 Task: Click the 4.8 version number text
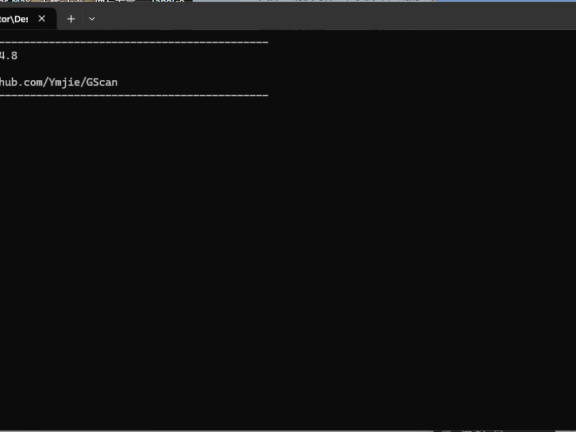pyautogui.click(x=9, y=56)
